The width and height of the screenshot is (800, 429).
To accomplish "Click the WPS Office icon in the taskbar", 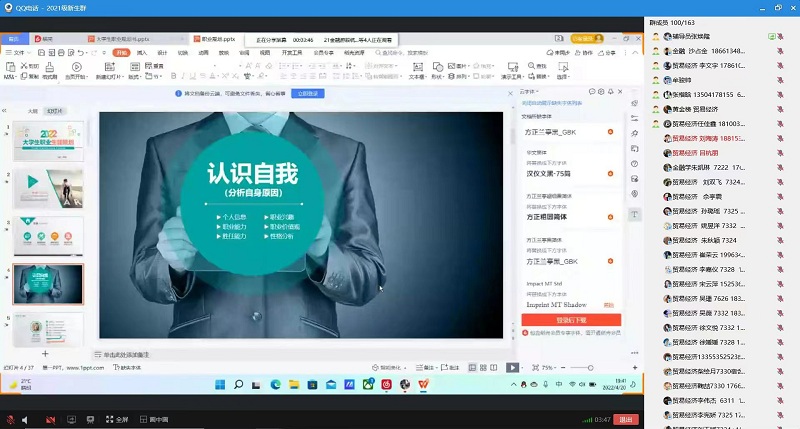I will [423, 384].
